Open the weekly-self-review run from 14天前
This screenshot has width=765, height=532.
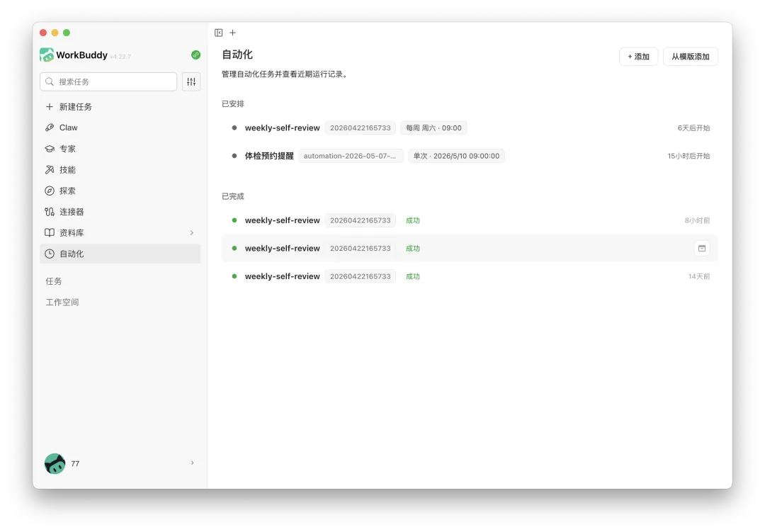click(470, 276)
